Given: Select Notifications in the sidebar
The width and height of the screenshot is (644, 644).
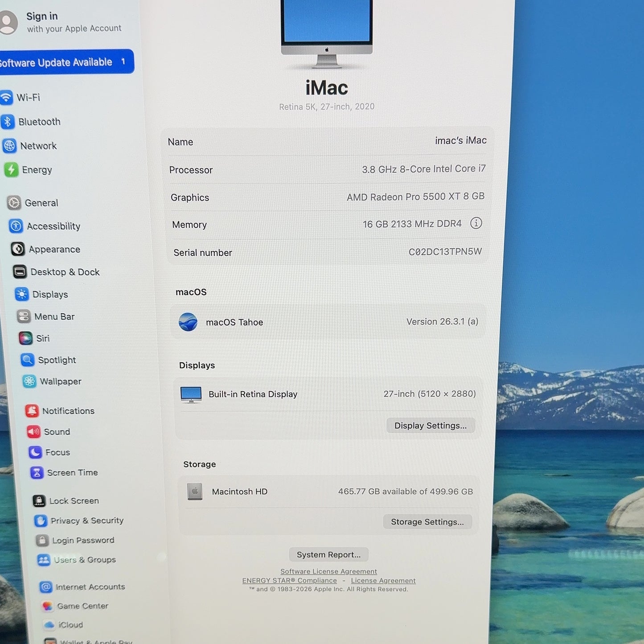Looking at the screenshot, I should point(68,411).
